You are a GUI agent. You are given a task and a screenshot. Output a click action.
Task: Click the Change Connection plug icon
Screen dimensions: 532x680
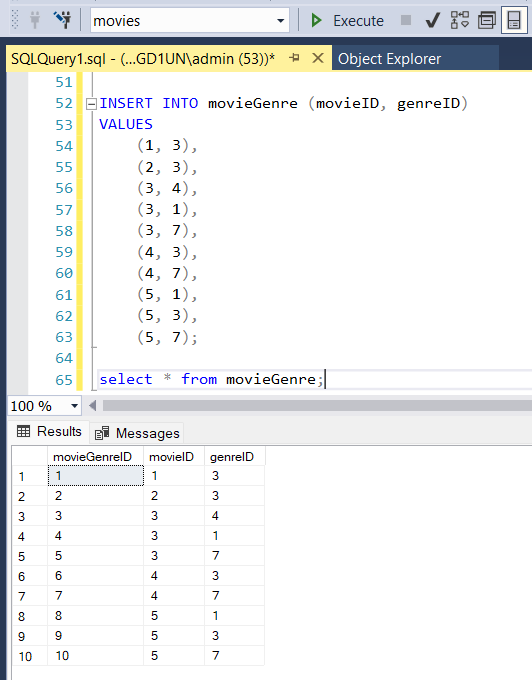(62, 20)
